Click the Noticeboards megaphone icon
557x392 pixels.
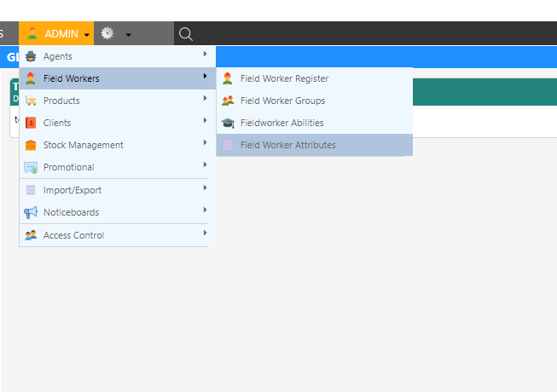coord(31,212)
